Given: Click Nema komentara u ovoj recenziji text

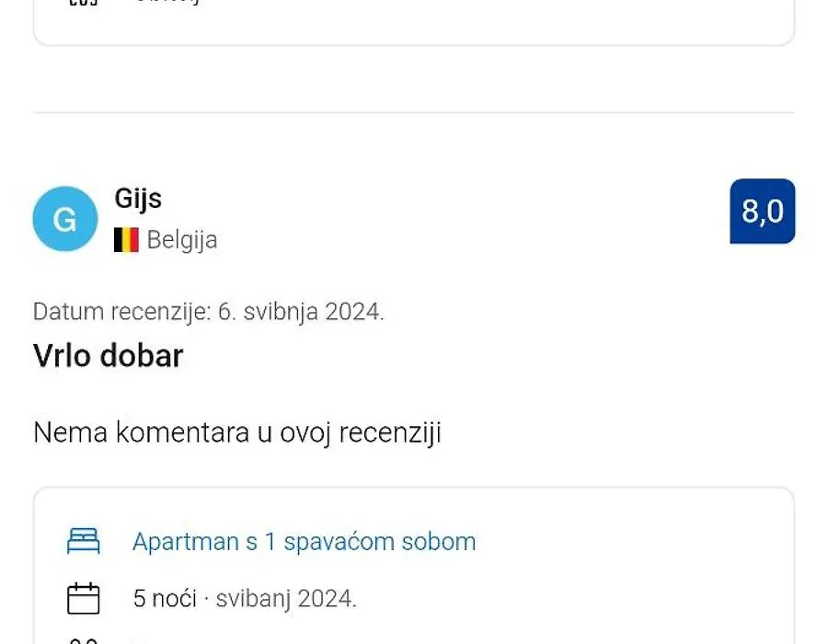Looking at the screenshot, I should [237, 432].
